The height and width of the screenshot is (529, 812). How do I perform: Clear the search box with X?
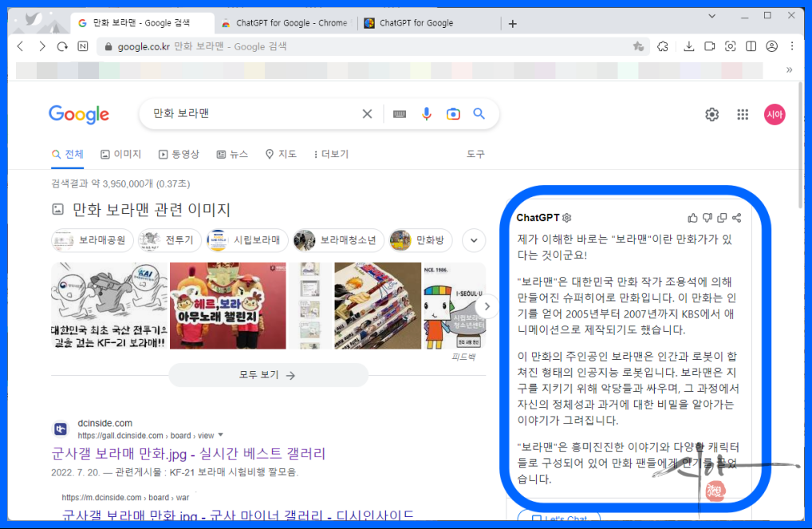coord(367,114)
